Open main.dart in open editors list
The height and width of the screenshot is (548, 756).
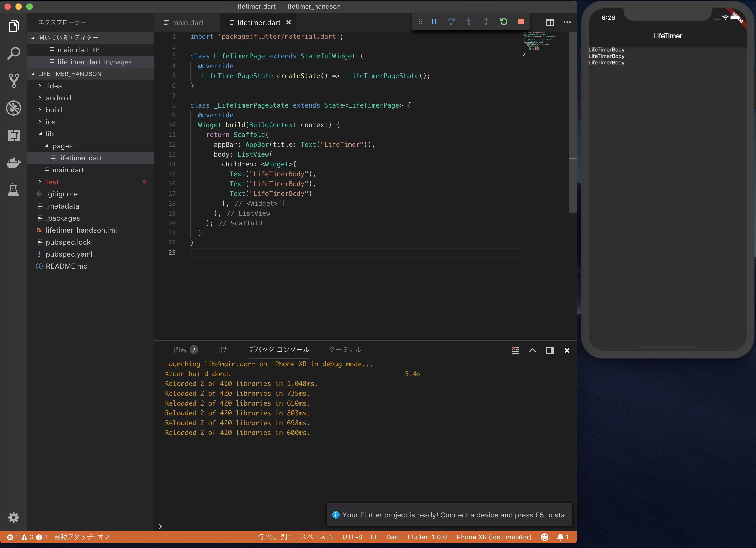click(x=91, y=50)
